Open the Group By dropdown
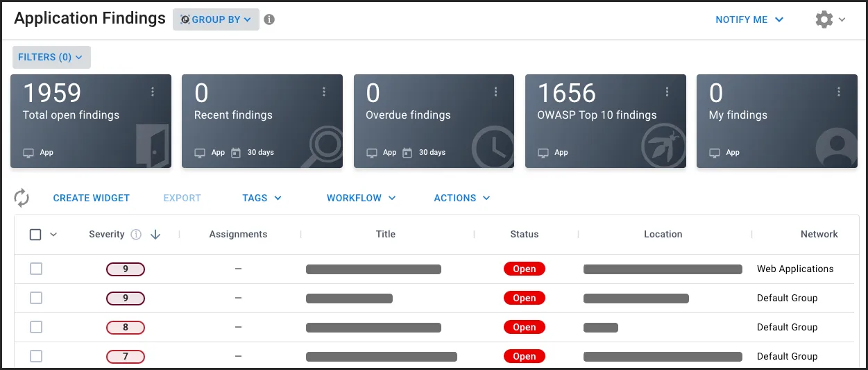The height and width of the screenshot is (370, 868). pos(216,19)
